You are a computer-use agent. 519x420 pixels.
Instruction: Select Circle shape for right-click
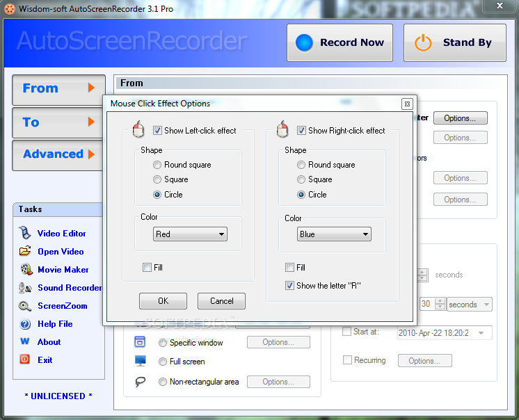coord(301,195)
